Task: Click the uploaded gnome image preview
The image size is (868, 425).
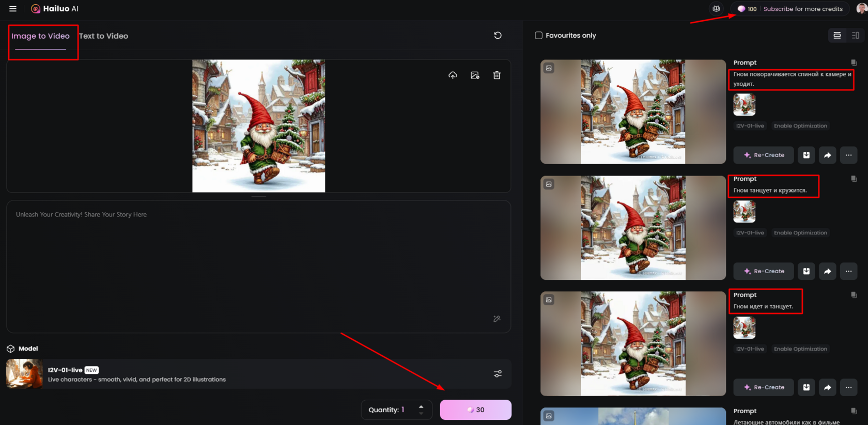Action: click(259, 126)
